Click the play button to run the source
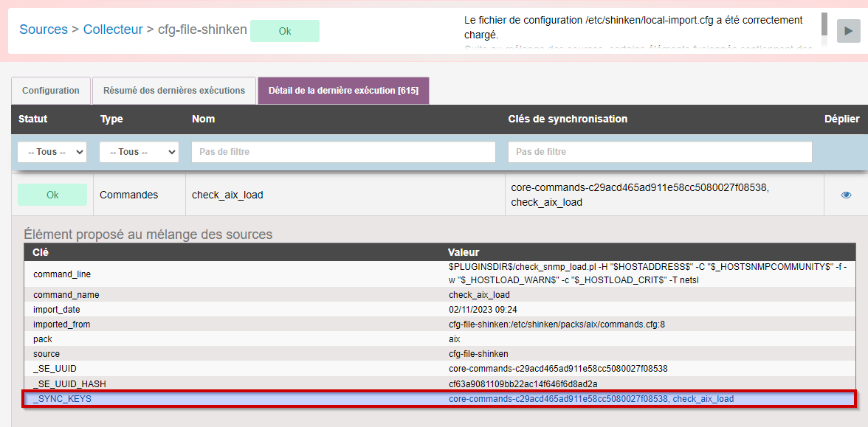 coord(848,30)
